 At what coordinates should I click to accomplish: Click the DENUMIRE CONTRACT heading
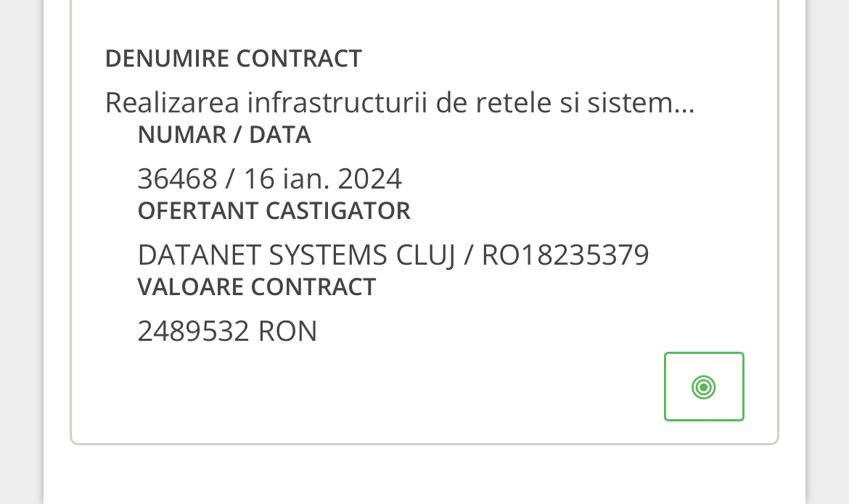click(234, 58)
